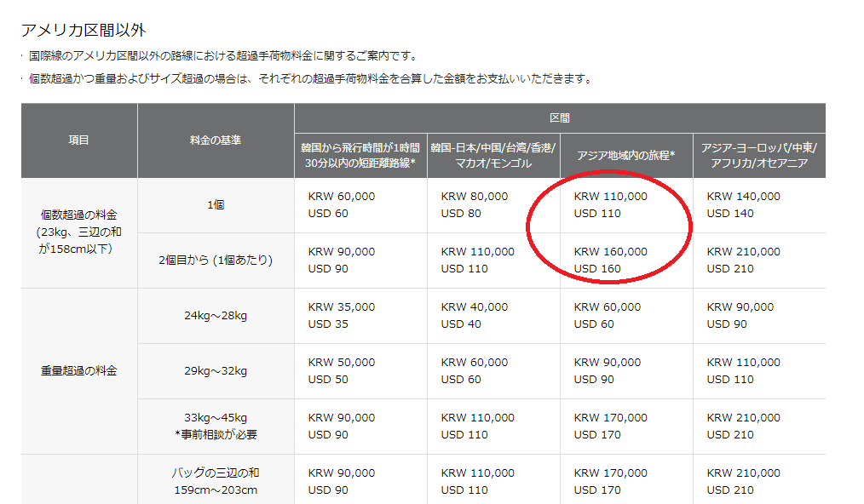Click KRW 110,000 in the 2個目から row

tap(477, 252)
